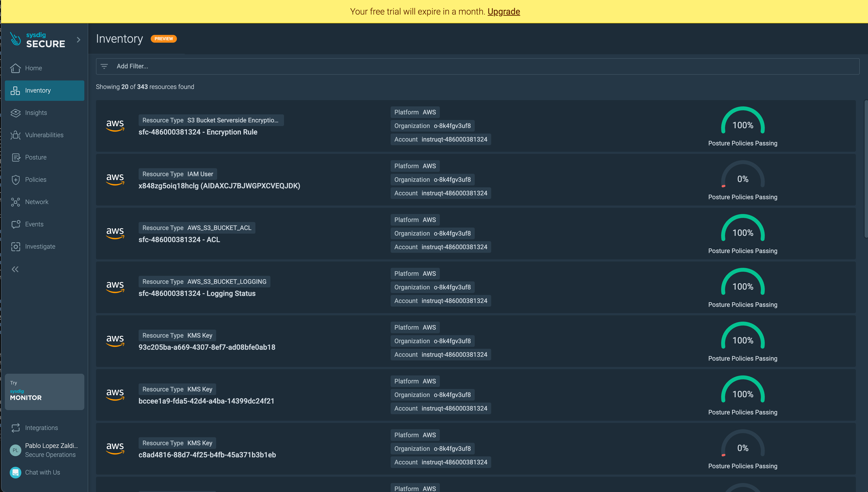Open sfc-486000381324 - Logging Status resource
This screenshot has width=868, height=492.
197,293
